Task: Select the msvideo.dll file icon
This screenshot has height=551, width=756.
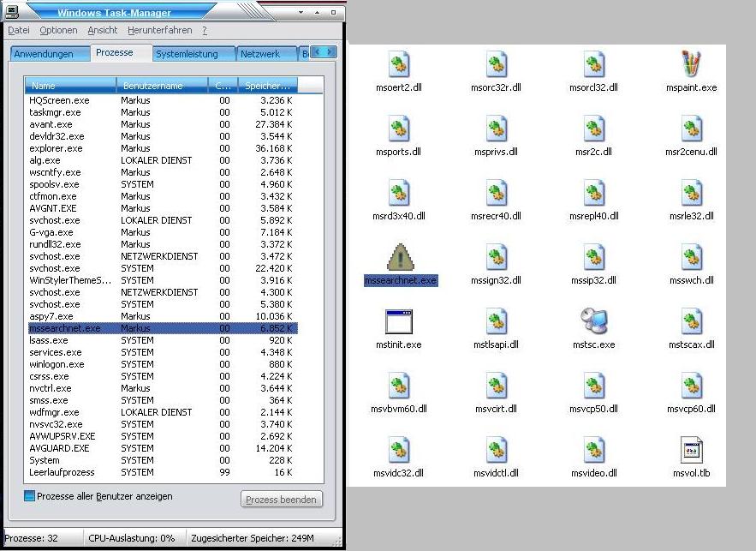Action: (593, 450)
